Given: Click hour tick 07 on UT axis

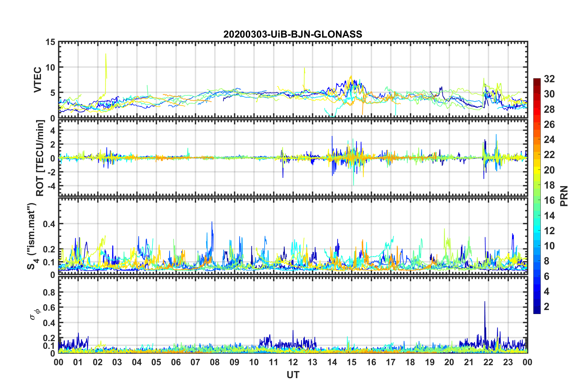Looking at the screenshot, I should [195, 362].
